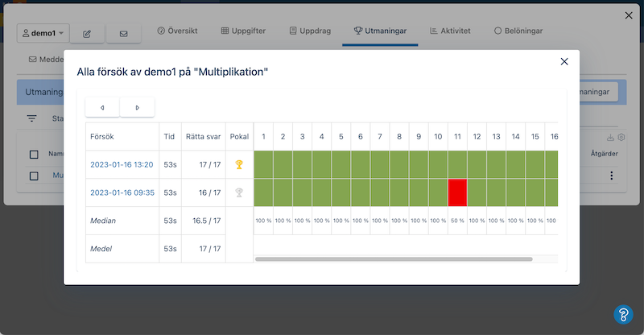The height and width of the screenshot is (335, 644).
Task: Click the send mail envelope button
Action: [123, 34]
